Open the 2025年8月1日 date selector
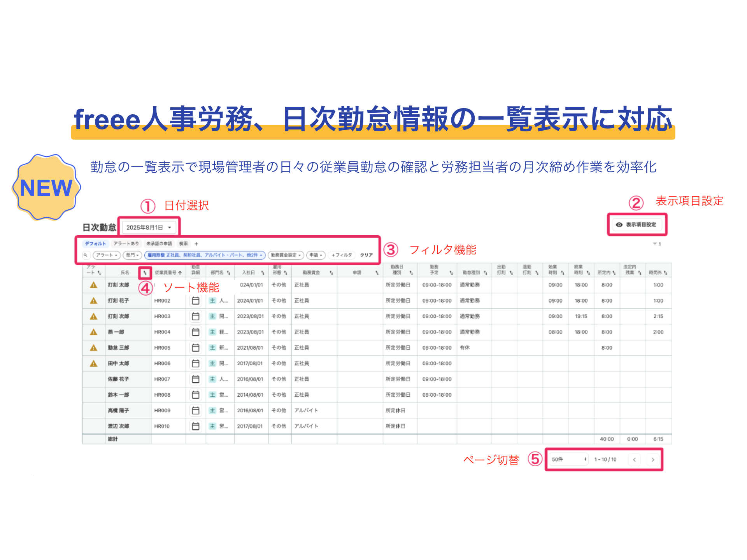Viewport: 747px width, 560px height. 149,227
